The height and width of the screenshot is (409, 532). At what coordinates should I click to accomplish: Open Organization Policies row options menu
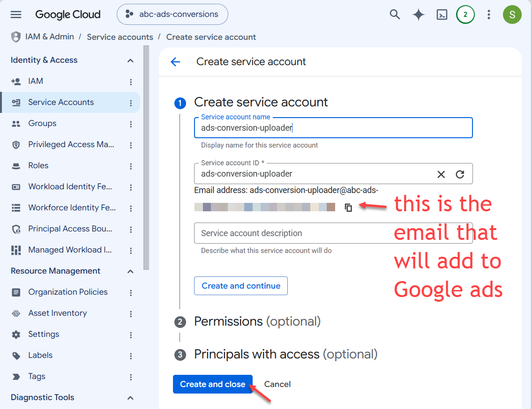pos(131,293)
